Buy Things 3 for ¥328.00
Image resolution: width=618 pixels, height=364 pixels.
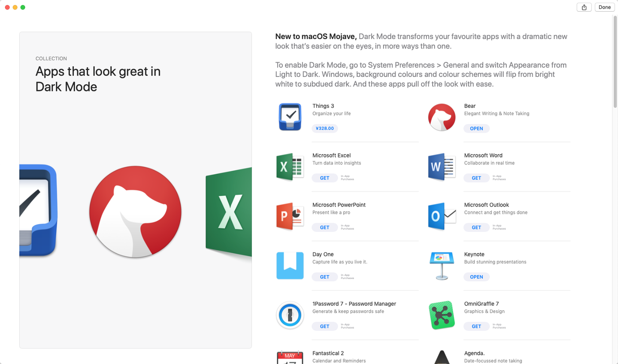[324, 128]
